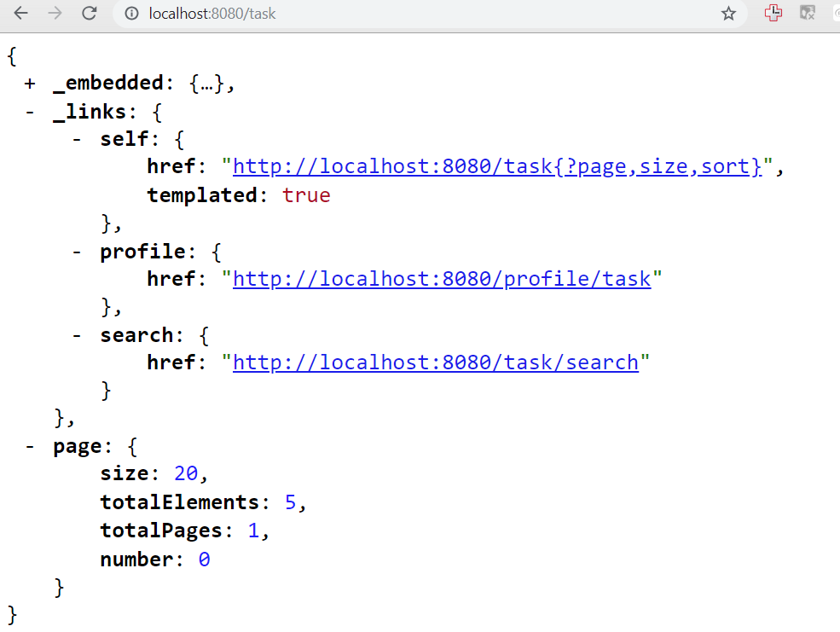The image size is (840, 632).
Task: Collapse the search node
Action: point(76,334)
